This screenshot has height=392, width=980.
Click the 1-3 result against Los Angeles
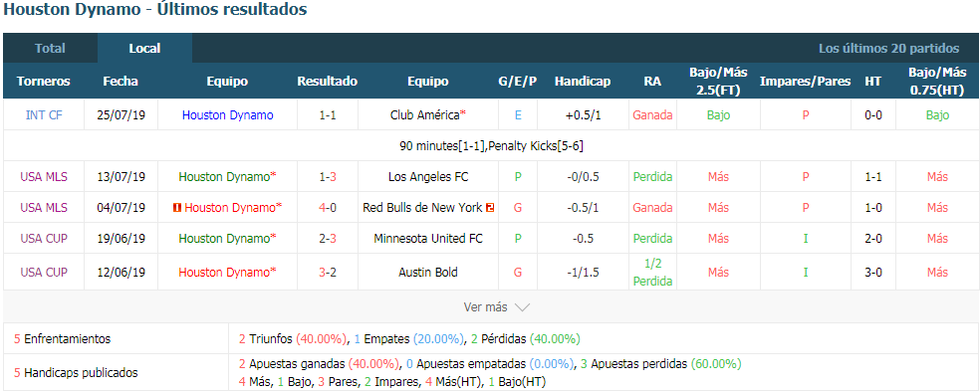pos(328,177)
